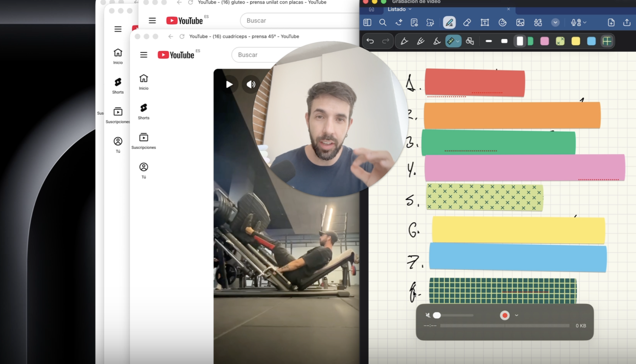The image size is (636, 364).
Task: Click YouTube logo in cuadriceps window
Action: pyautogui.click(x=176, y=55)
